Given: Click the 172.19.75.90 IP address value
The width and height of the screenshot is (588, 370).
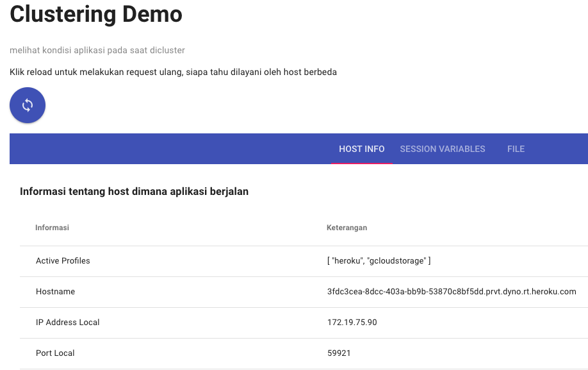Looking at the screenshot, I should (x=352, y=323).
